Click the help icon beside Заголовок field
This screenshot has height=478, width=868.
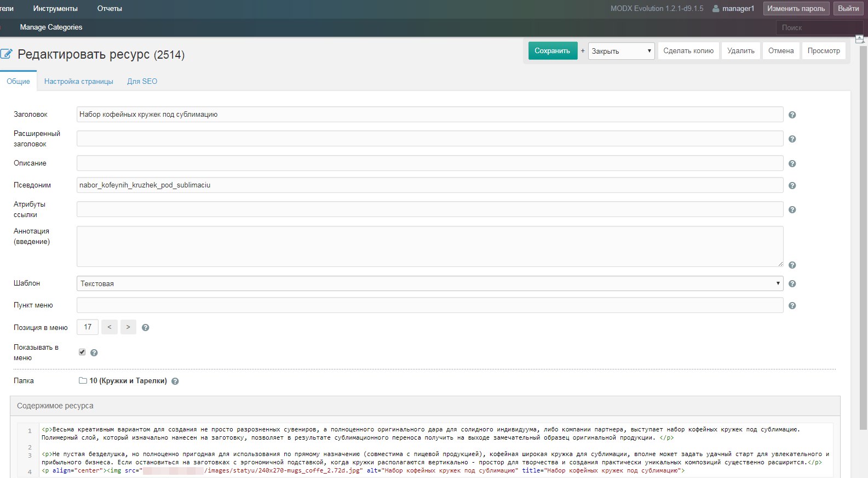[792, 115]
